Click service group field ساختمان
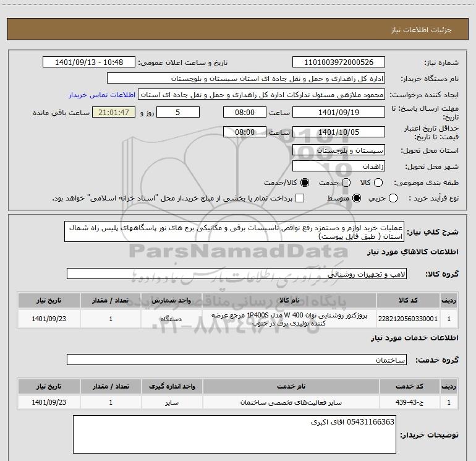 click(x=237, y=360)
